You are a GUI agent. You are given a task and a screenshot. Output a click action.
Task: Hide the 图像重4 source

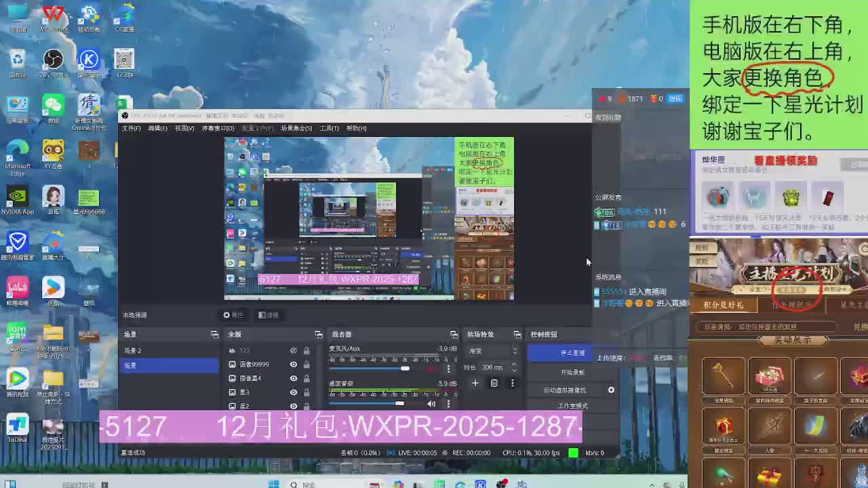pyautogui.click(x=294, y=378)
